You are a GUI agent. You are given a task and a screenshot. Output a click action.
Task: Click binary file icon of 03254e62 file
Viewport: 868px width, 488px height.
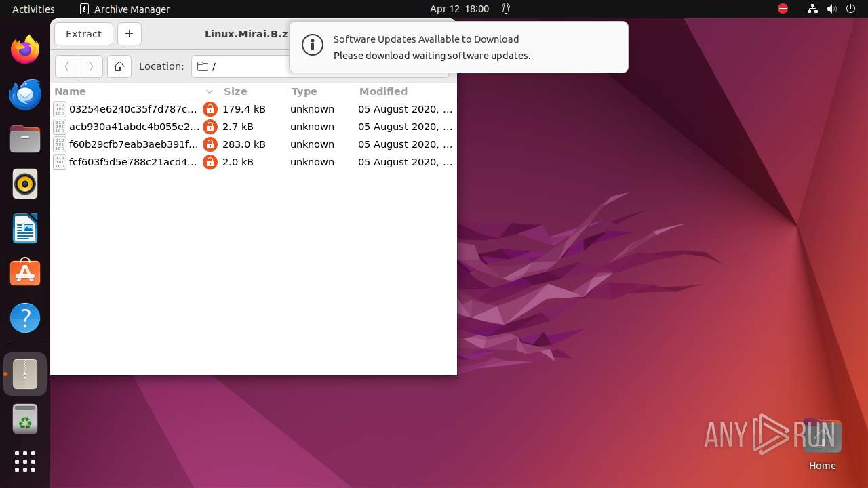[x=60, y=109]
